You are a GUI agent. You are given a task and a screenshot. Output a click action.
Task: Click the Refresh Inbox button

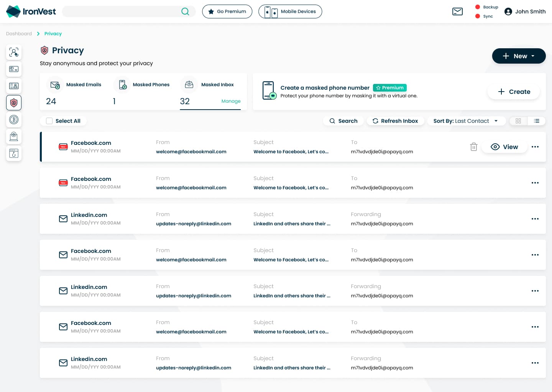point(395,121)
